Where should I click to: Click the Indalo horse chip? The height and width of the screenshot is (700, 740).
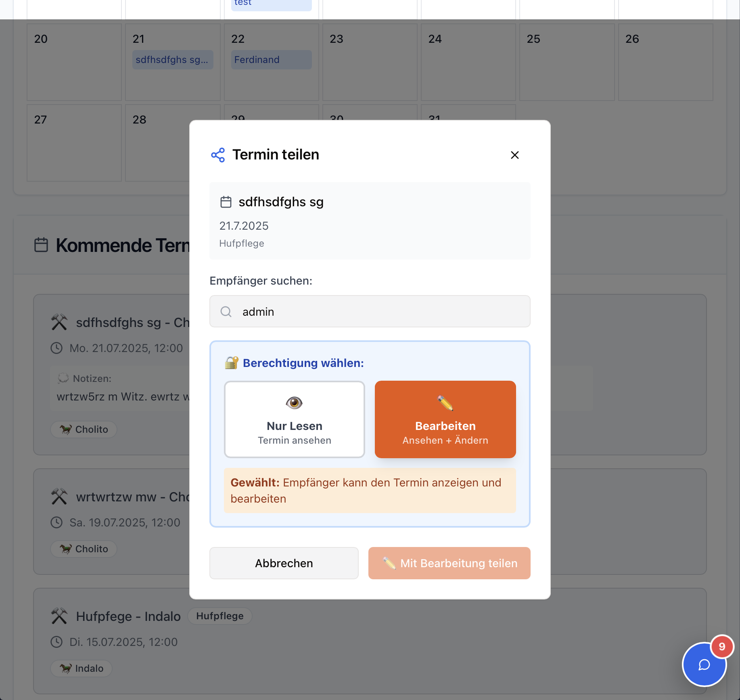pos(82,669)
